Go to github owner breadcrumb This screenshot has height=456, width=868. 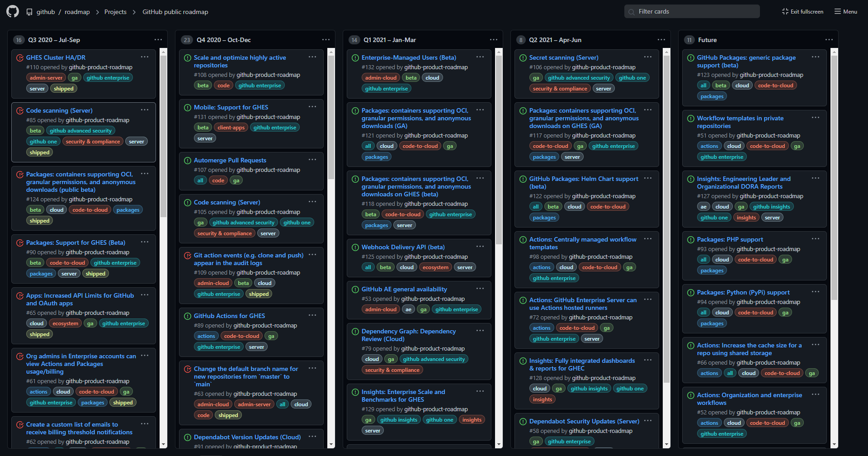coord(46,12)
